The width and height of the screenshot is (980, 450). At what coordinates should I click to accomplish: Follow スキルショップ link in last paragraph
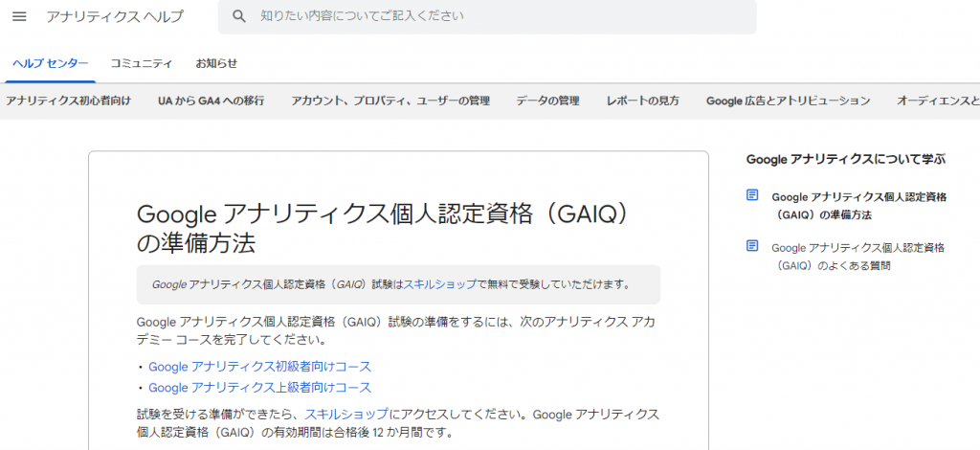tap(346, 414)
